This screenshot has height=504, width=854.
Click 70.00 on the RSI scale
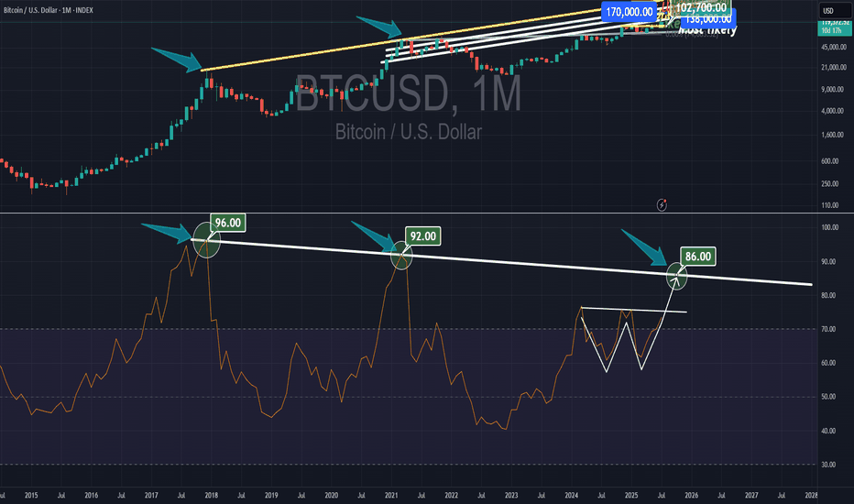pyautogui.click(x=829, y=330)
